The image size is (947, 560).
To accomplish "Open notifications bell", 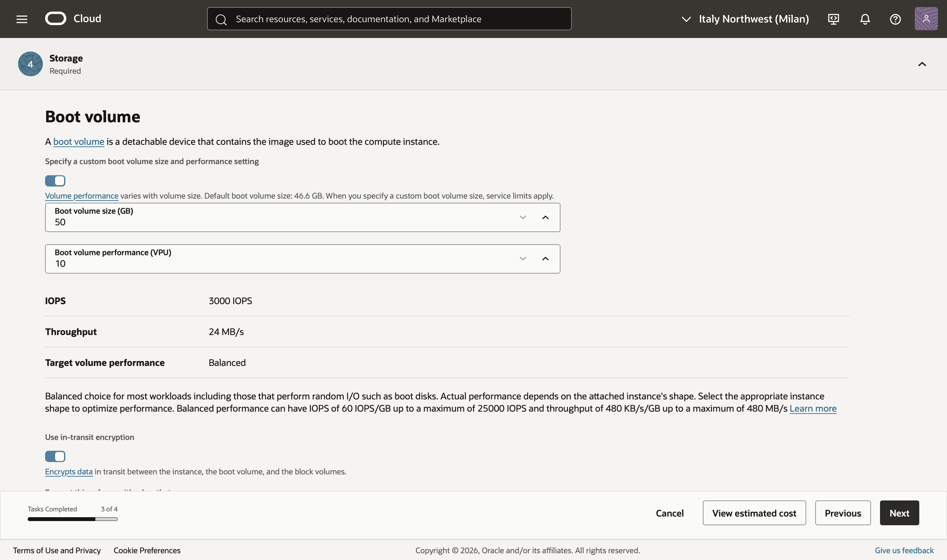I will (x=865, y=19).
